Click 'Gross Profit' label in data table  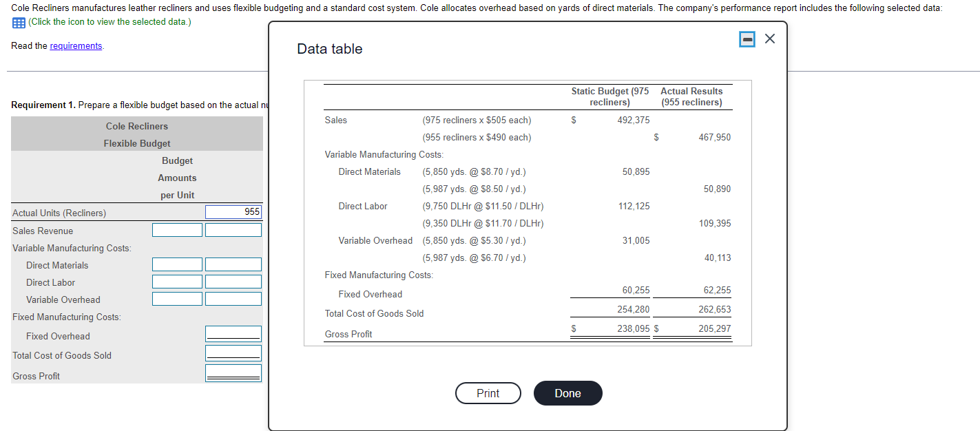(348, 334)
